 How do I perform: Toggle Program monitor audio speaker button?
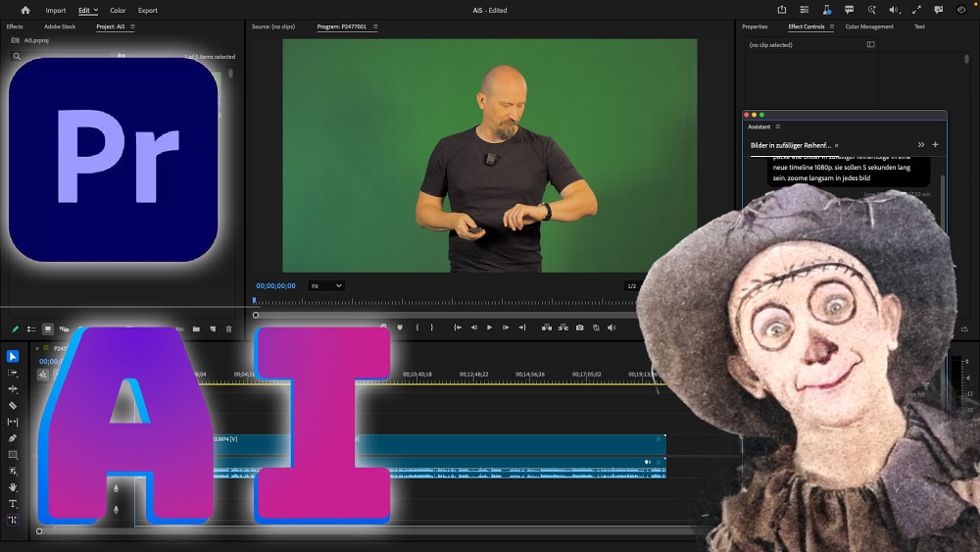(612, 327)
